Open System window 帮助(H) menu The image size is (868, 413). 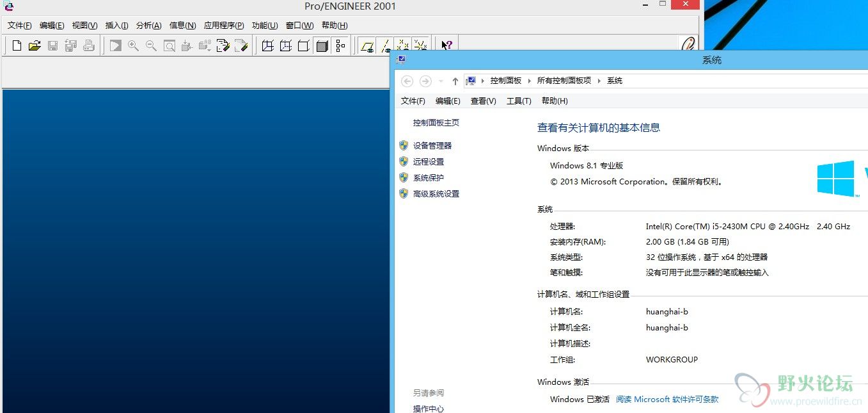pyautogui.click(x=555, y=101)
